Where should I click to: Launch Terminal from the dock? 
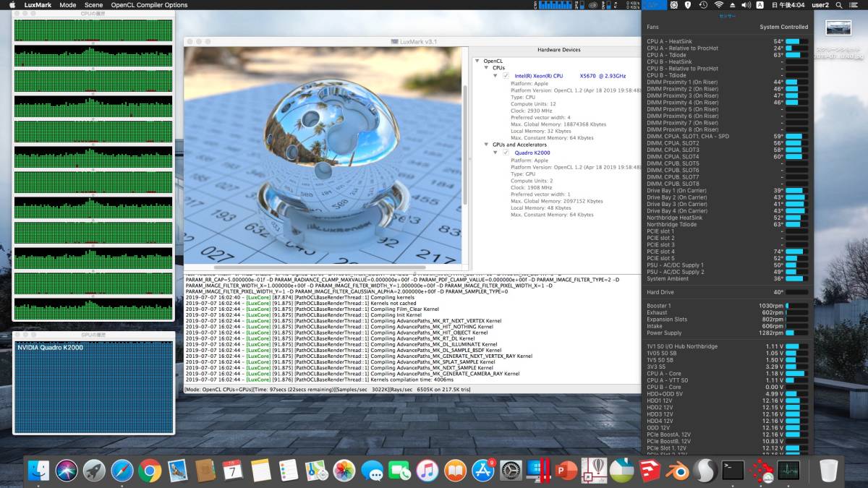tap(732, 471)
